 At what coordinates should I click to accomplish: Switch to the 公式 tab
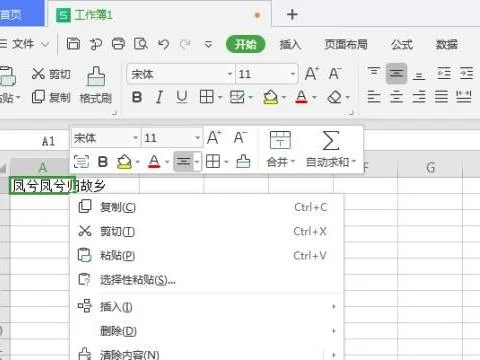pyautogui.click(x=402, y=44)
